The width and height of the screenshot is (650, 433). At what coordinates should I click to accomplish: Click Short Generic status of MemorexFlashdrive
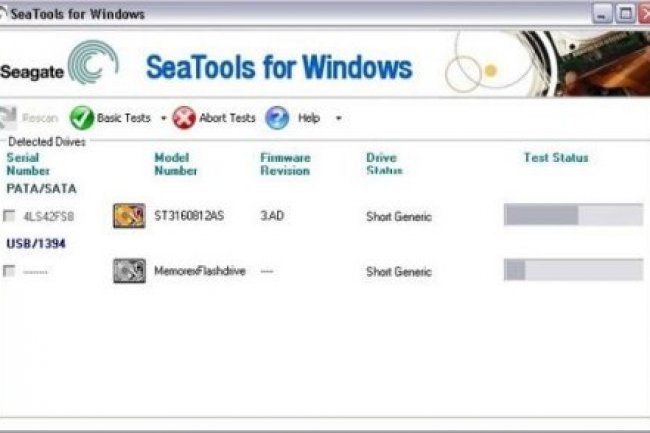pos(399,272)
